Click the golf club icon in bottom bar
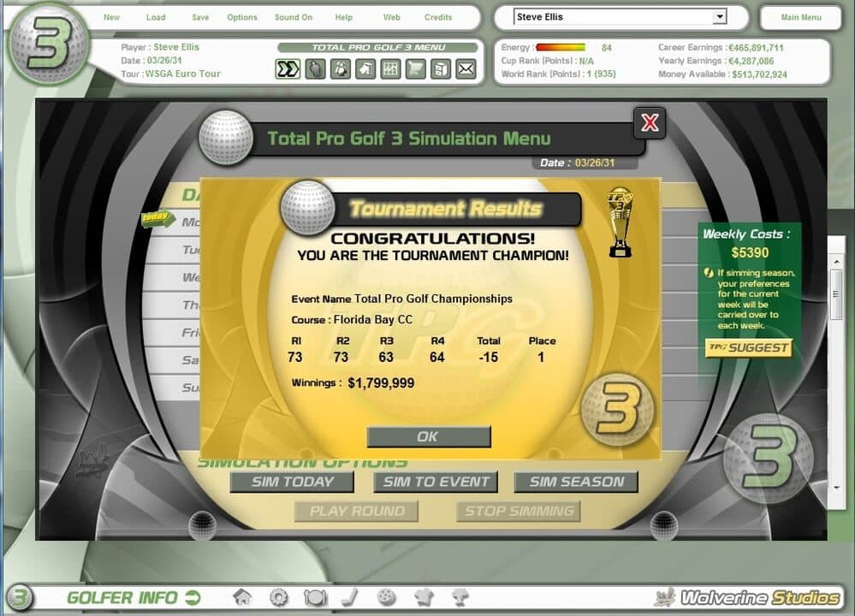 coord(350,597)
